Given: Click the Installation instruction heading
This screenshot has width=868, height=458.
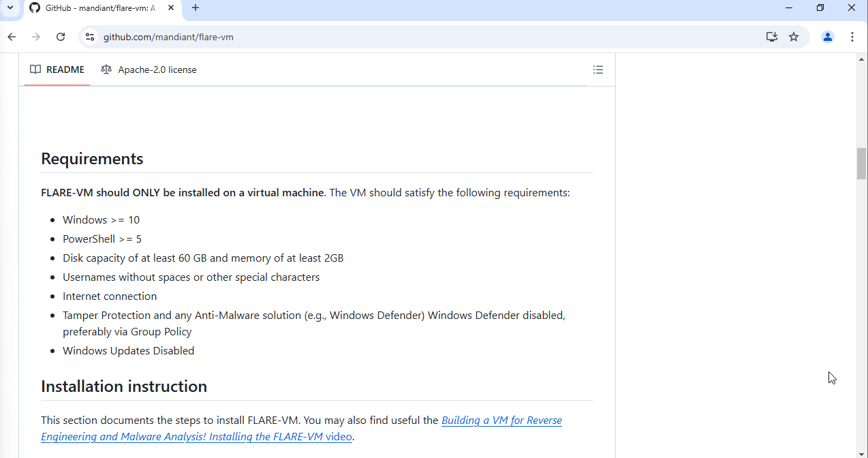Looking at the screenshot, I should tap(124, 386).
